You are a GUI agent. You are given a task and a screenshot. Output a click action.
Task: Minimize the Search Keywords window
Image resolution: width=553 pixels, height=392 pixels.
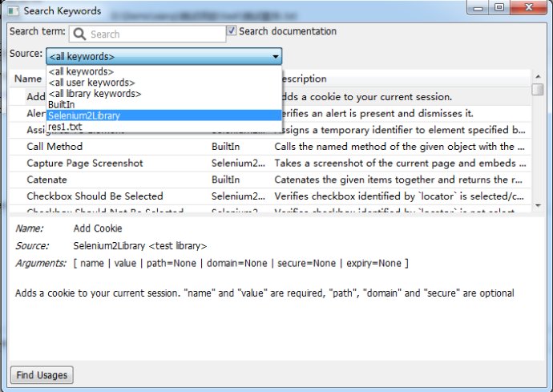click(478, 8)
